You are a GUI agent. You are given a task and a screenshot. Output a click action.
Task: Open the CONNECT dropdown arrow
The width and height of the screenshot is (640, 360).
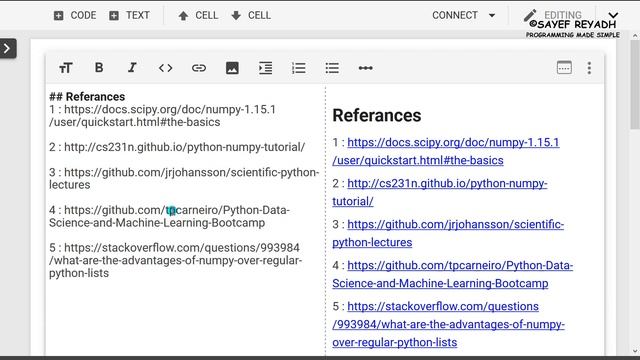click(492, 16)
